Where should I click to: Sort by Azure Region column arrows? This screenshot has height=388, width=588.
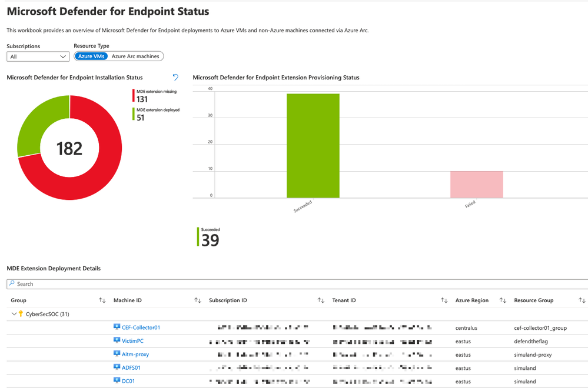point(503,300)
